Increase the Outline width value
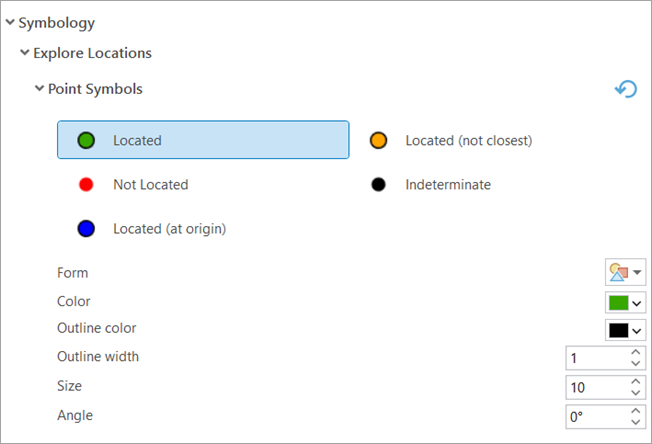This screenshot has width=652, height=444. click(x=635, y=352)
